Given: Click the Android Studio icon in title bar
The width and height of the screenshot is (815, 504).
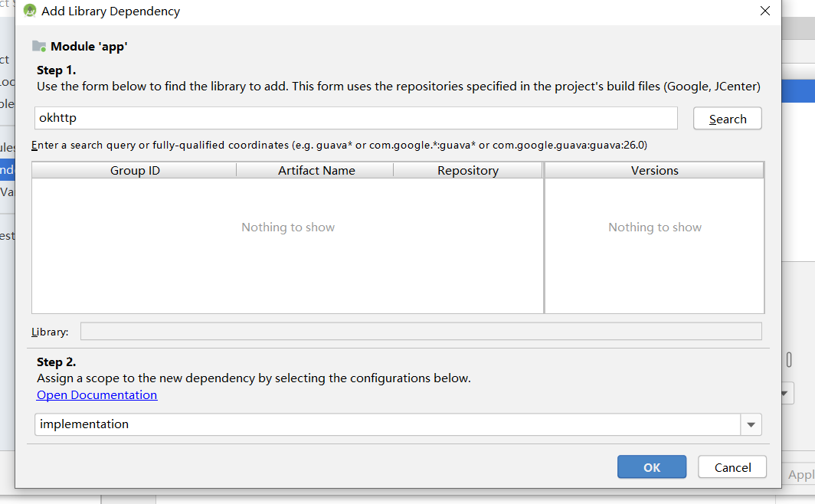Looking at the screenshot, I should 30,11.
